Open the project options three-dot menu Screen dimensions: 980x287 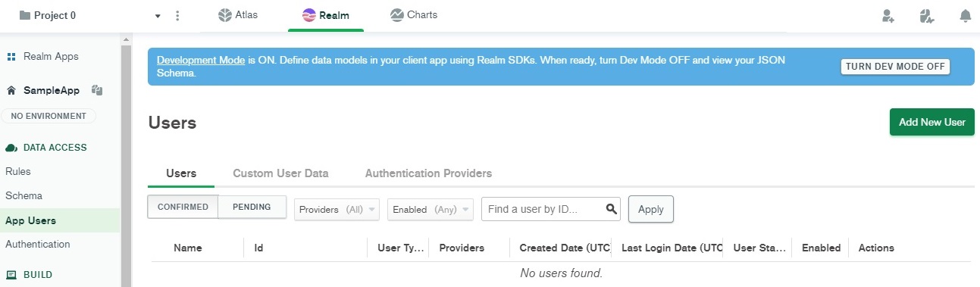(x=177, y=15)
